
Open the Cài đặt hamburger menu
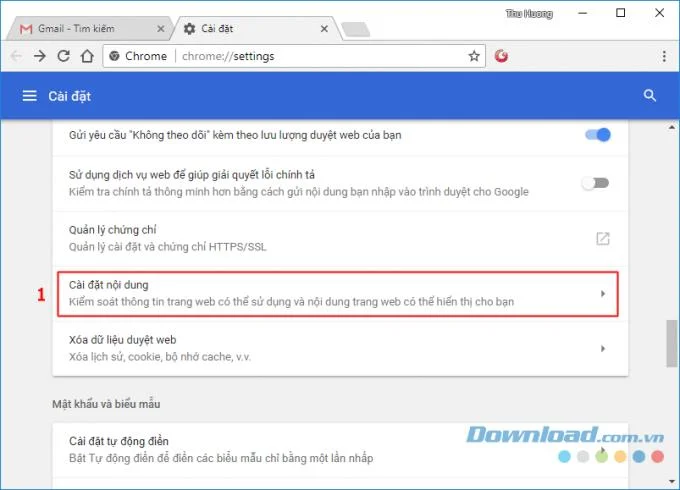(29, 95)
